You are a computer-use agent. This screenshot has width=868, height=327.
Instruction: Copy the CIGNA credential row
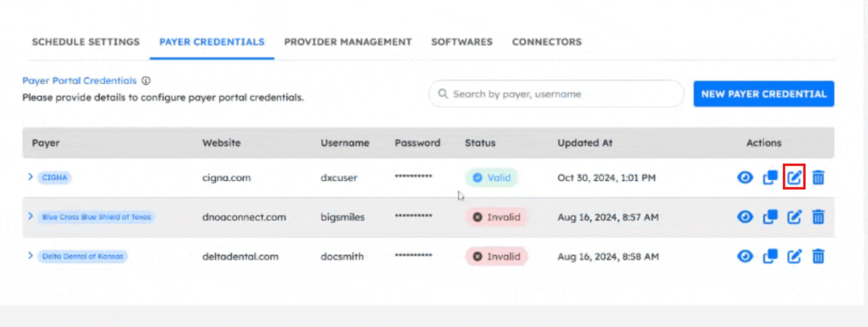[x=770, y=177]
